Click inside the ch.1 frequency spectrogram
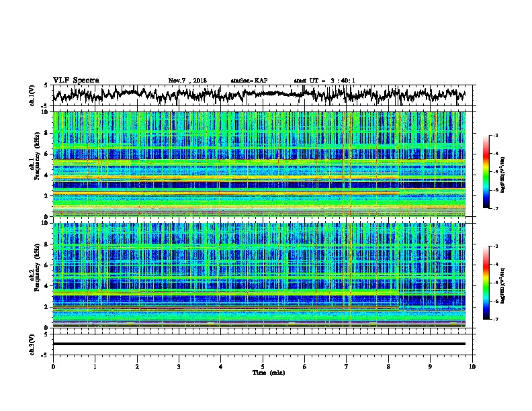 pos(259,164)
